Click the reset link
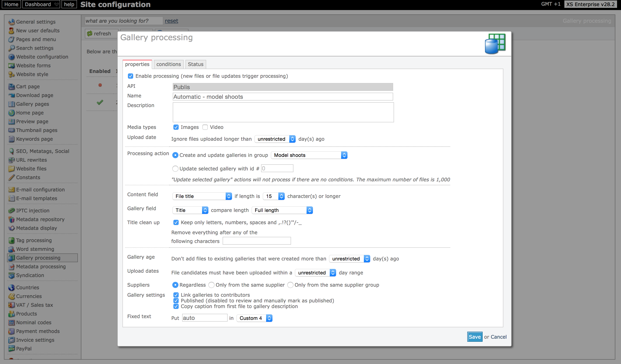 (171, 21)
